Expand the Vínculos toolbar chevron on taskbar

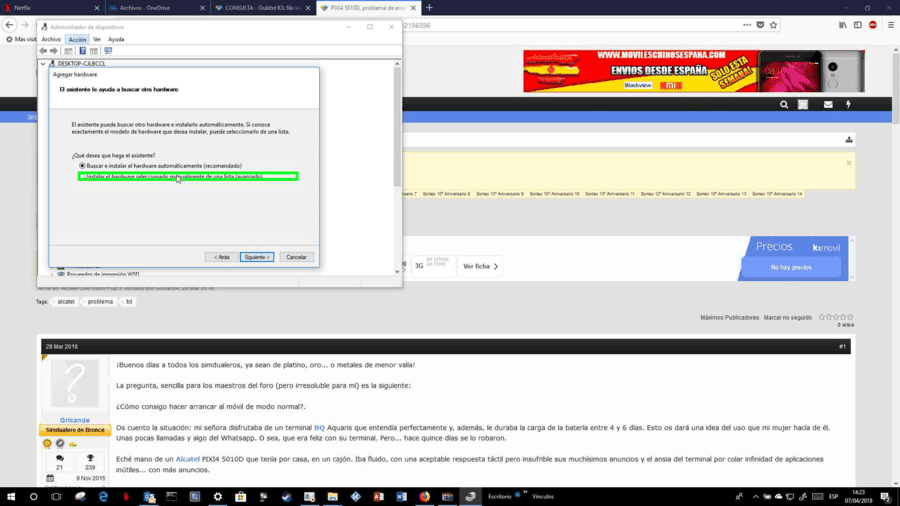[525, 493]
